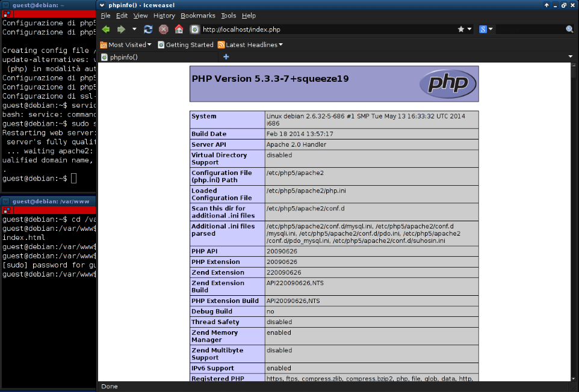The width and height of the screenshot is (579, 392).
Task: Click the site identity icon in address bar
Action: point(195,29)
